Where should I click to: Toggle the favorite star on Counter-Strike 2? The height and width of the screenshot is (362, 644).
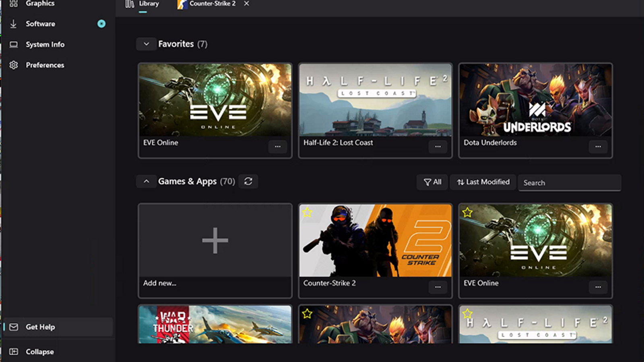point(307,212)
